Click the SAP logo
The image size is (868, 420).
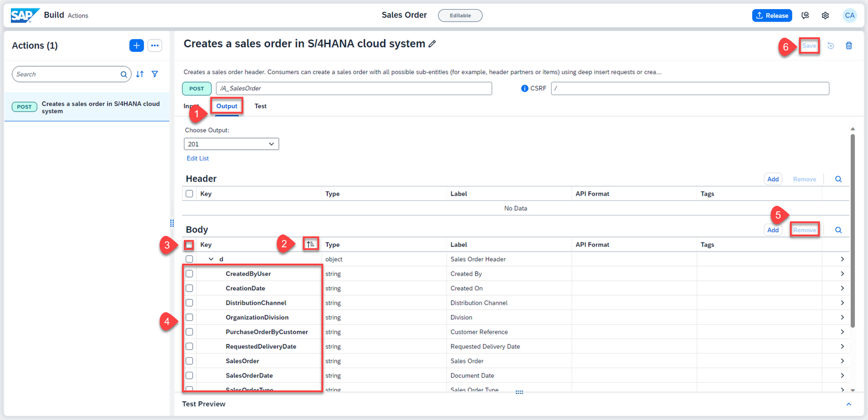coord(25,15)
